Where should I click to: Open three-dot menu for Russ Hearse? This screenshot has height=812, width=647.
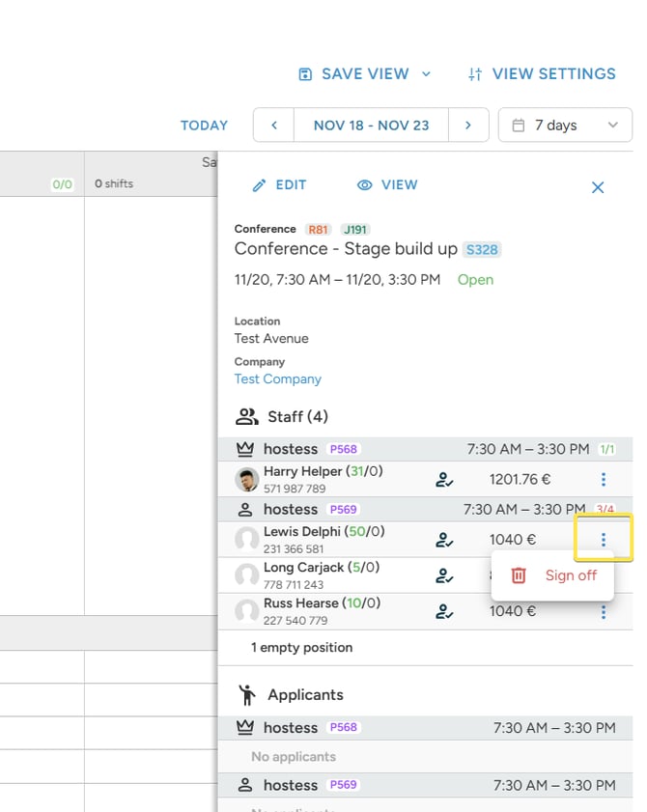(603, 612)
